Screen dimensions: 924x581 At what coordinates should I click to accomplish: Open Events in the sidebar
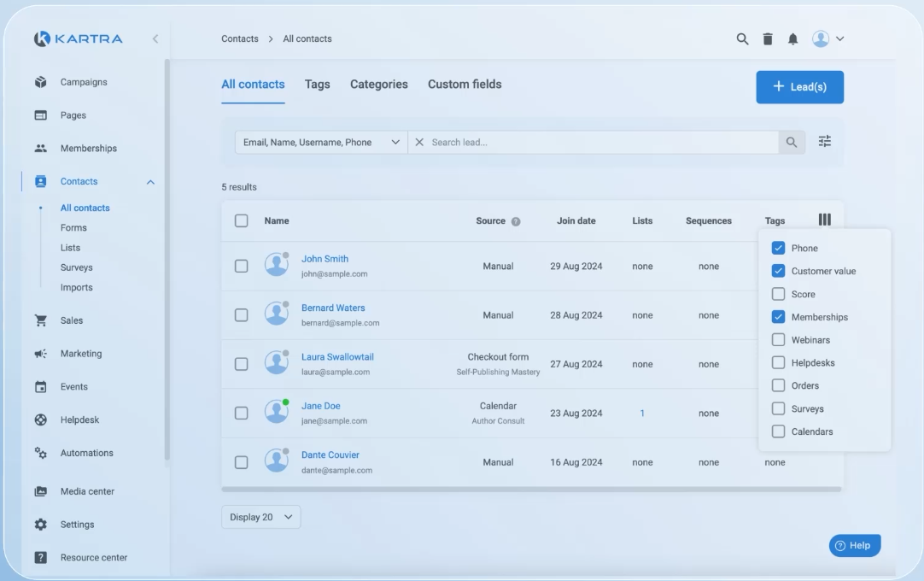pyautogui.click(x=73, y=386)
